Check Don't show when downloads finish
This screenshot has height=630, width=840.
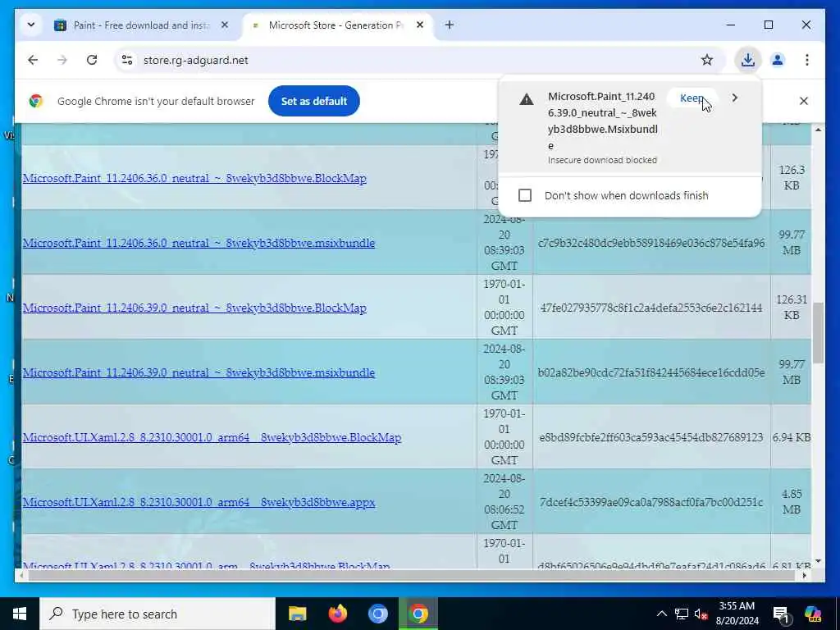[x=525, y=195]
